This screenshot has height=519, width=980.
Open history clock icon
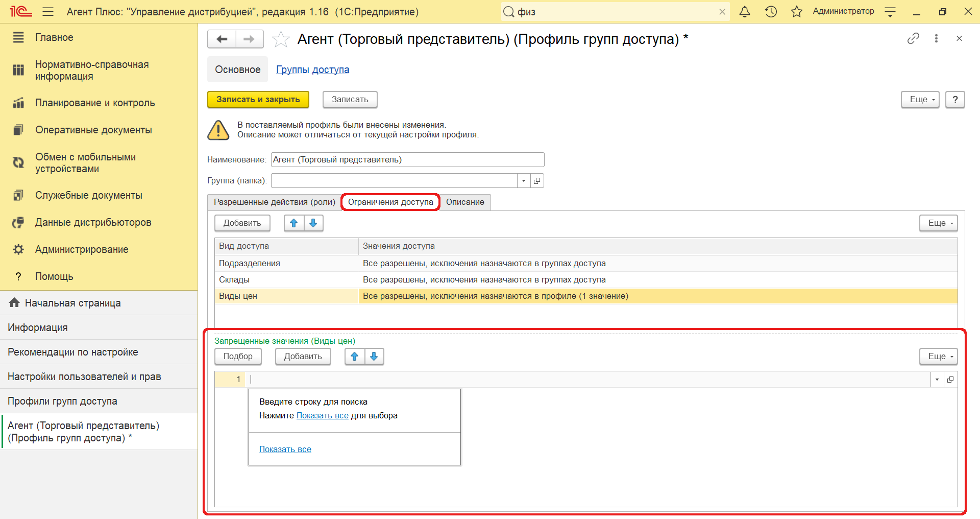point(771,11)
